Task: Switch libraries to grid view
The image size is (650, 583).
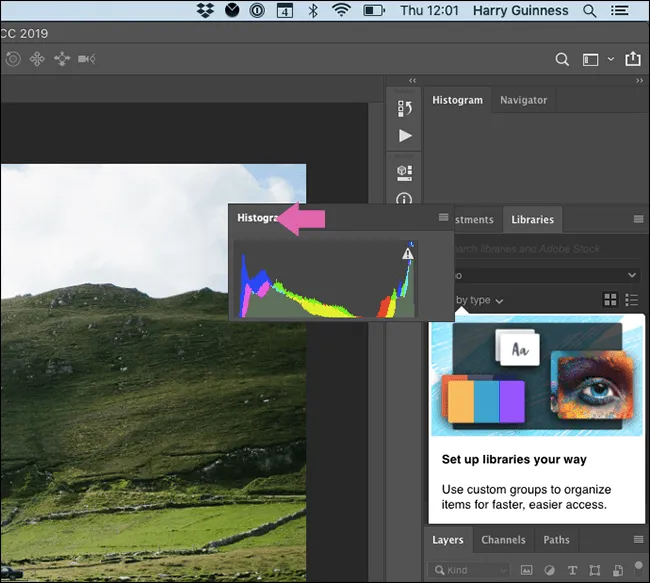Action: click(x=610, y=300)
